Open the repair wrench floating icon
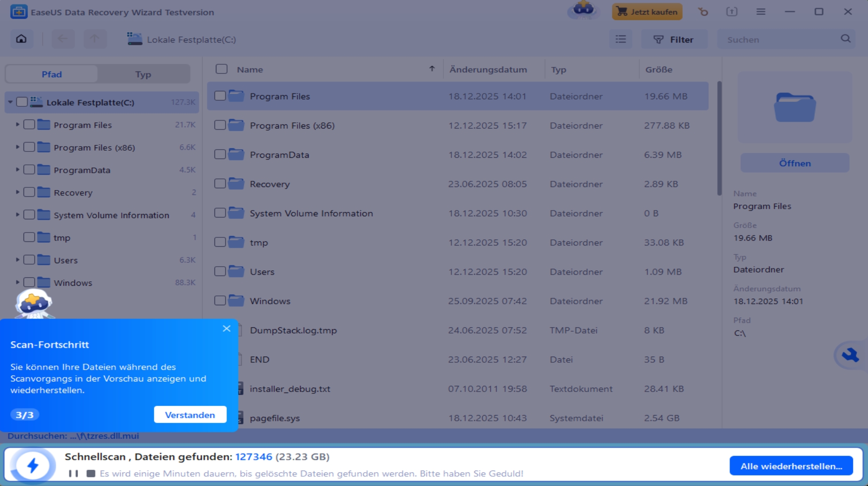 point(850,355)
